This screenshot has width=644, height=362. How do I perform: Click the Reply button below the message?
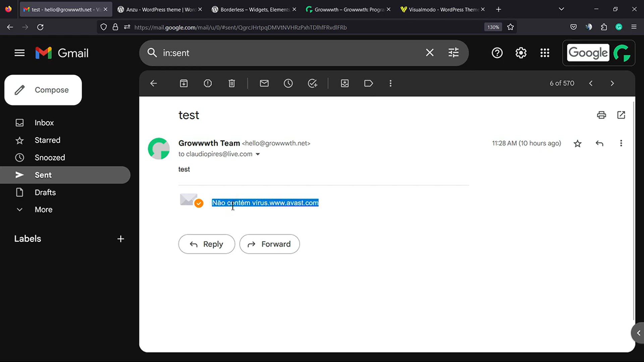pyautogui.click(x=207, y=244)
